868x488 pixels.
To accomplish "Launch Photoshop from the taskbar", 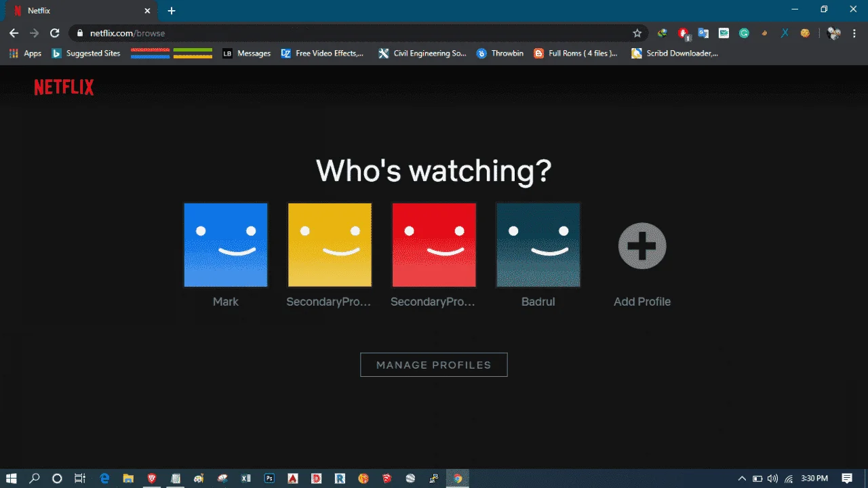I will point(269,479).
